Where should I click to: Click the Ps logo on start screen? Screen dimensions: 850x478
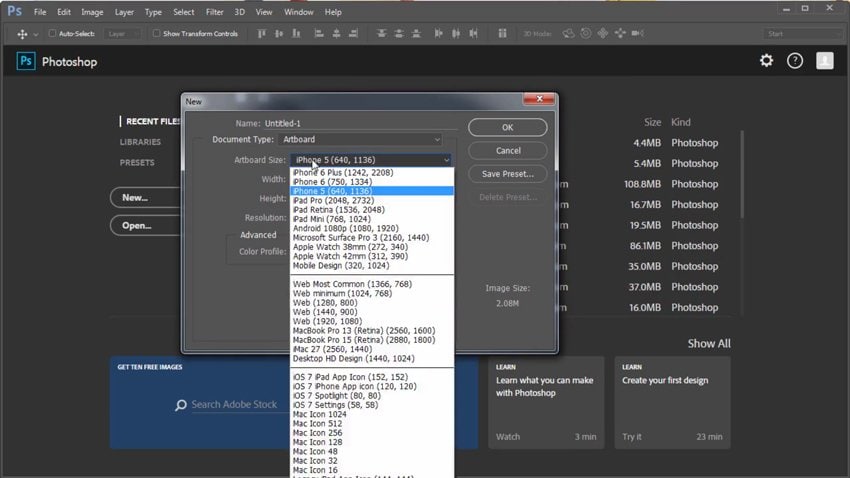point(25,61)
